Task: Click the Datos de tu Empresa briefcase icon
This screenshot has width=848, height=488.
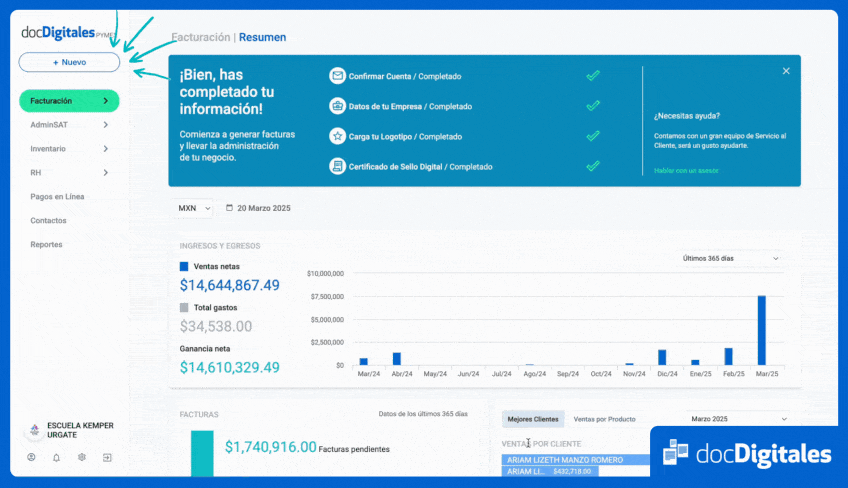Action: coord(337,106)
